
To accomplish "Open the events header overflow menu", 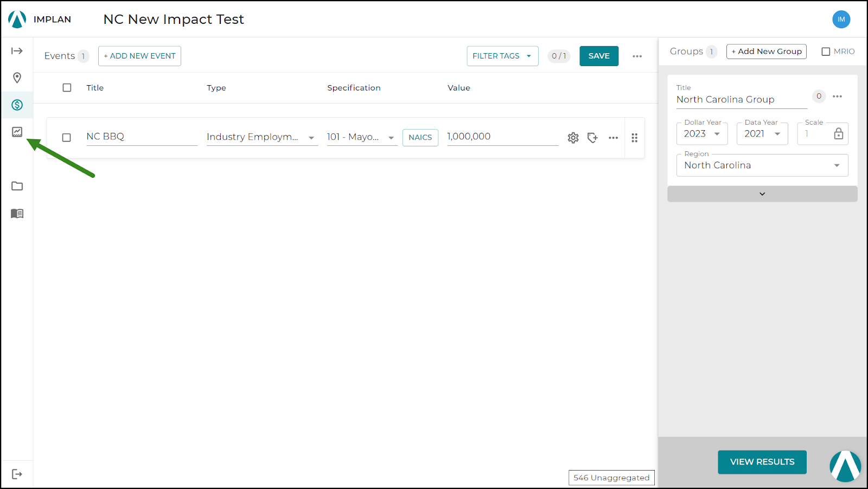I will click(x=637, y=56).
